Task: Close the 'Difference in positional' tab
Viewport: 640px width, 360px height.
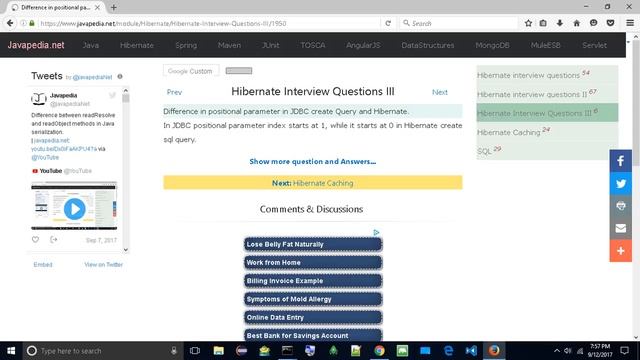Action: click(98, 7)
